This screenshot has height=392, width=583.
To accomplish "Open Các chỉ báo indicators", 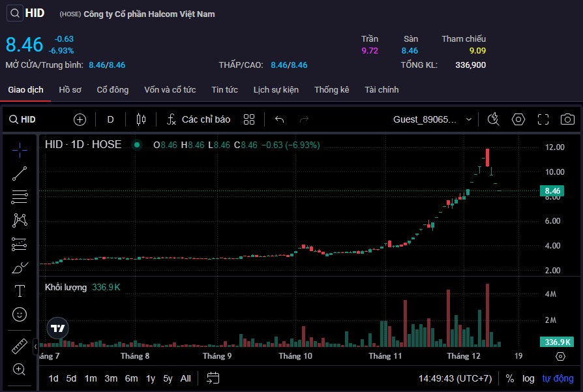I will click(x=198, y=119).
